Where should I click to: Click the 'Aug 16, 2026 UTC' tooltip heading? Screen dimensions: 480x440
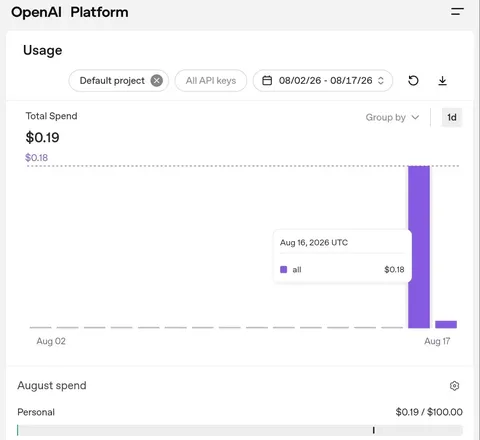click(314, 242)
